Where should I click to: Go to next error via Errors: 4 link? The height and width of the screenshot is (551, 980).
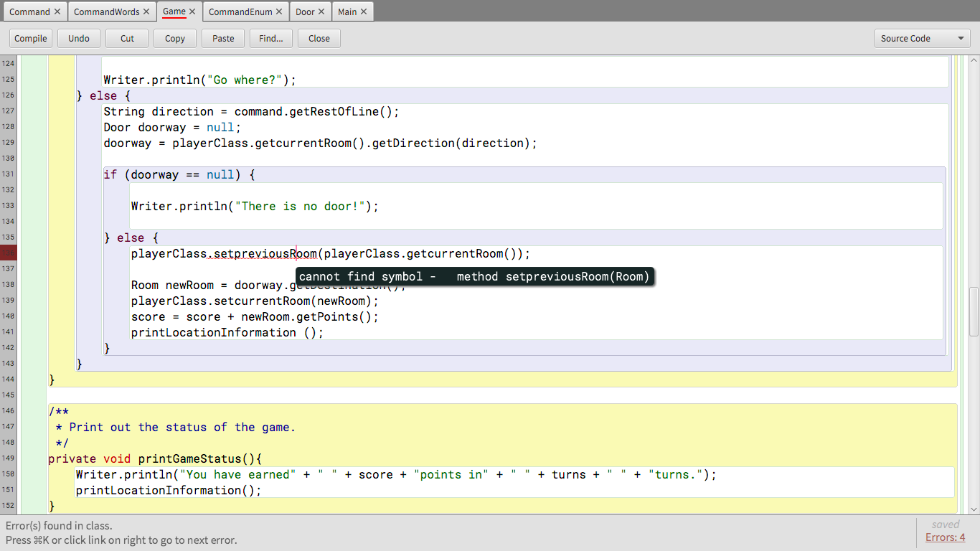[945, 537]
